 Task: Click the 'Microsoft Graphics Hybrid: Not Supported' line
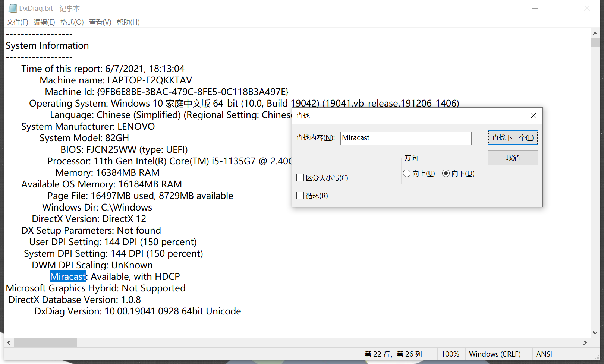tap(95, 288)
